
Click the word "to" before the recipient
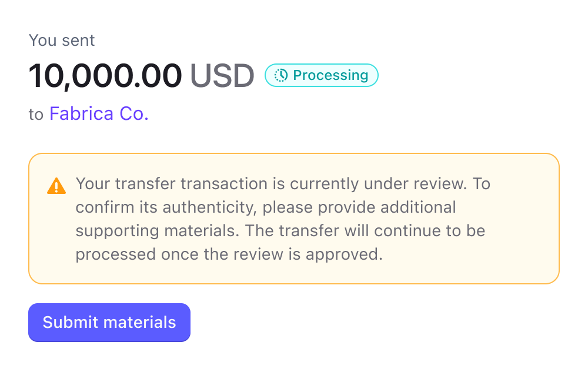coord(36,114)
